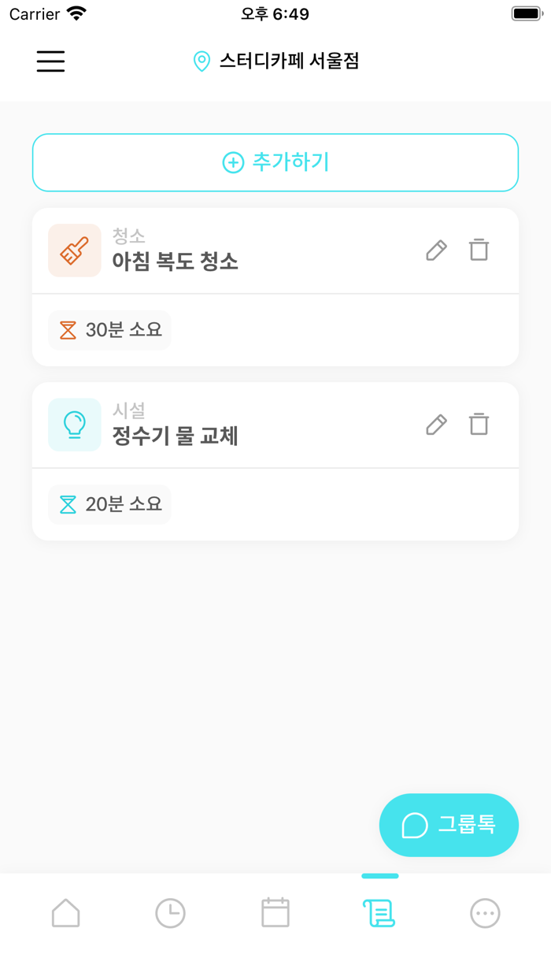Open the calendar tab
This screenshot has width=551, height=980.
tap(275, 911)
